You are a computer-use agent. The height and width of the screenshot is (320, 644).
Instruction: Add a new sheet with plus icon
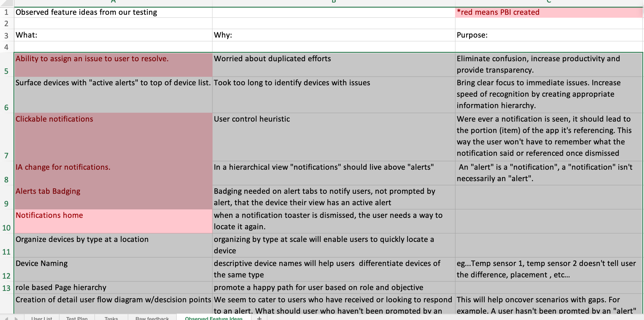259,318
